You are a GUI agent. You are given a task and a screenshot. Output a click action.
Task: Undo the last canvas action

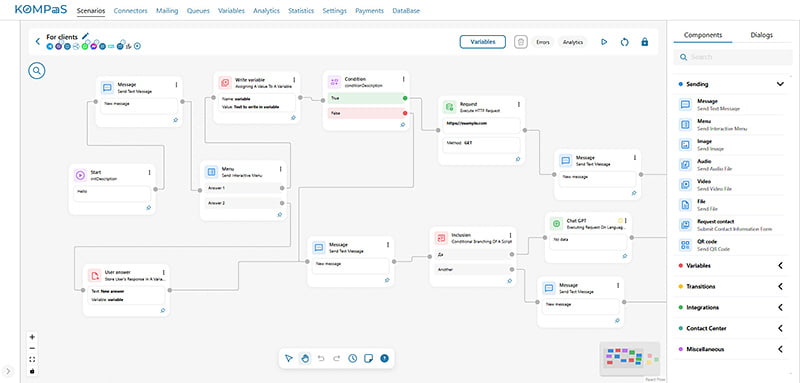[x=321, y=359]
